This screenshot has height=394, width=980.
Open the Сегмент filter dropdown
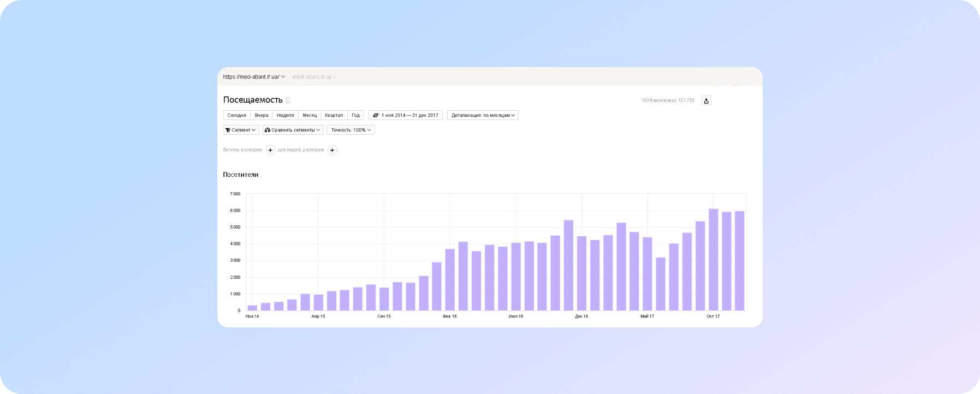coord(241,130)
